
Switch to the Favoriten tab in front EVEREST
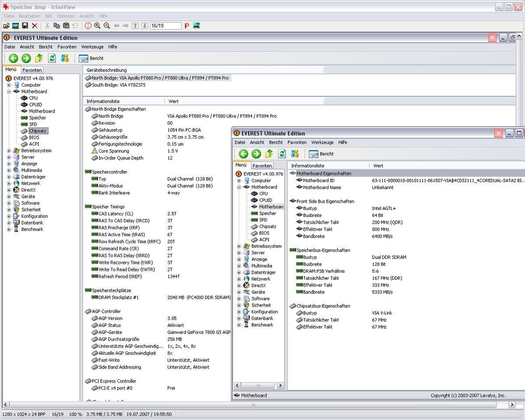click(x=262, y=165)
